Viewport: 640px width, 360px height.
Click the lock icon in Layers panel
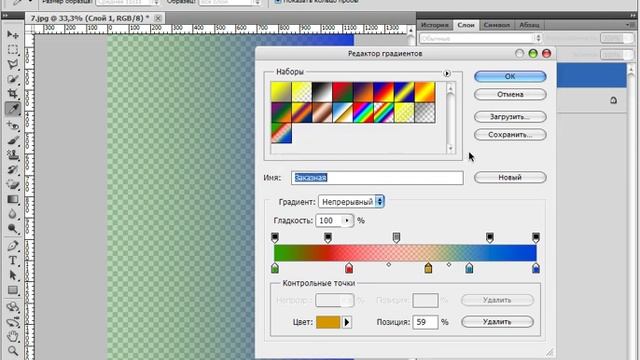click(613, 100)
